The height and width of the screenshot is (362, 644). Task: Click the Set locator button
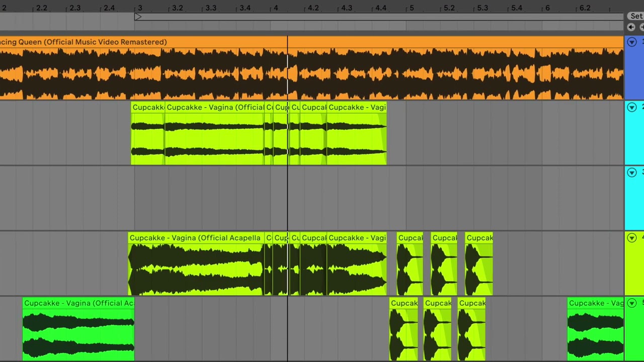[x=636, y=16]
